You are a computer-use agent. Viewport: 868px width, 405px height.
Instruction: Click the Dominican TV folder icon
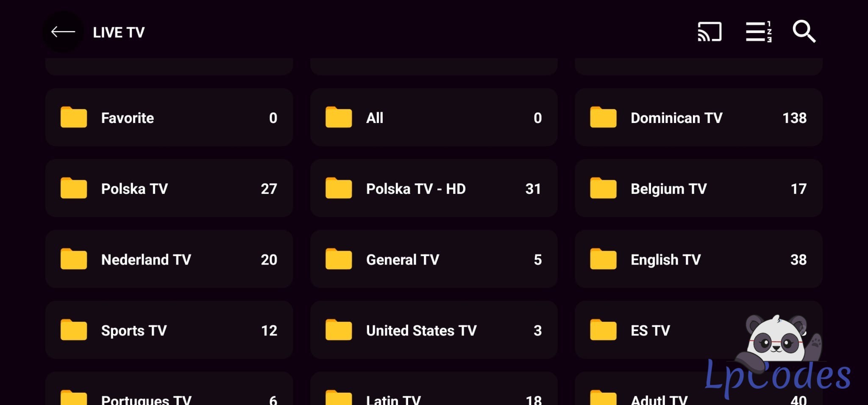point(603,117)
